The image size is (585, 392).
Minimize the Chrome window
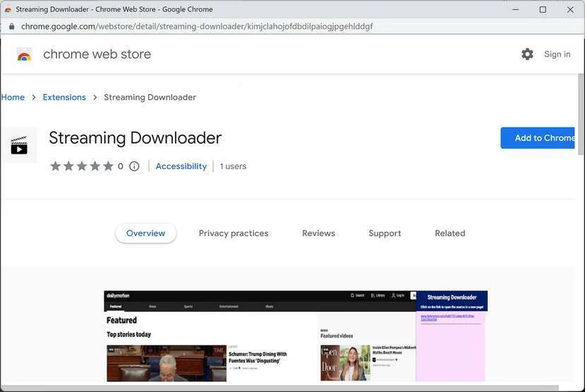coord(516,10)
